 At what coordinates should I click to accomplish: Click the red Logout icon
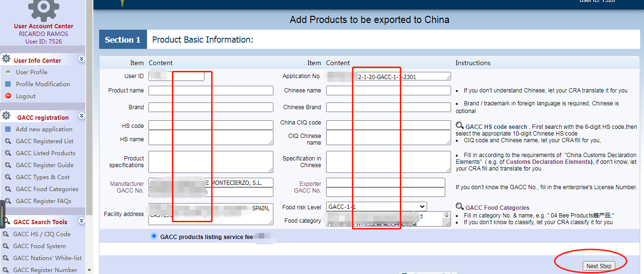(8, 96)
